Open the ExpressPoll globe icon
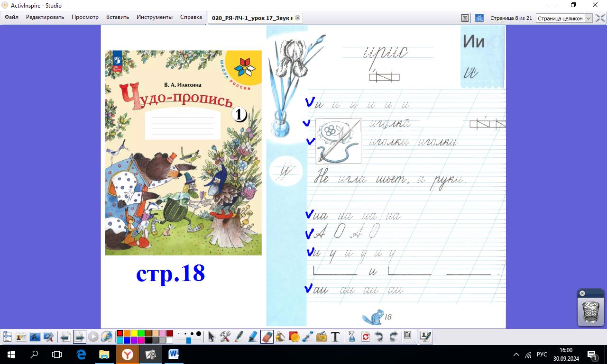 pos(107,337)
